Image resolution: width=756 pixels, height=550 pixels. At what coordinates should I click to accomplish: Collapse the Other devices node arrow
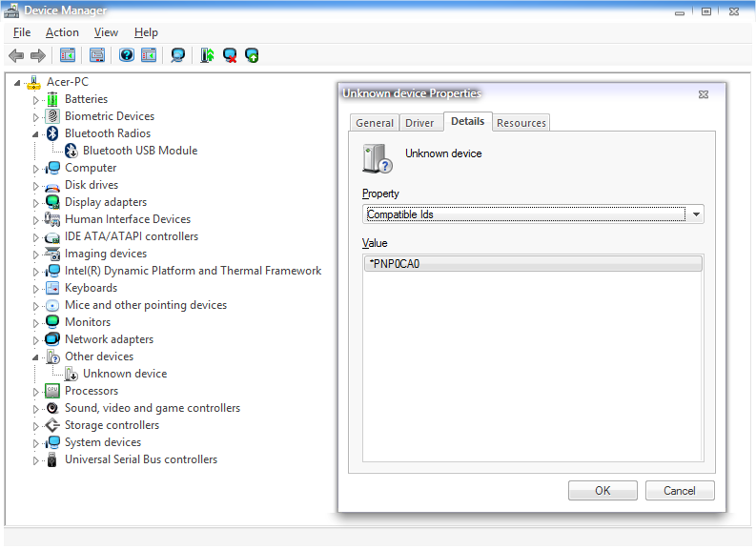[35, 357]
